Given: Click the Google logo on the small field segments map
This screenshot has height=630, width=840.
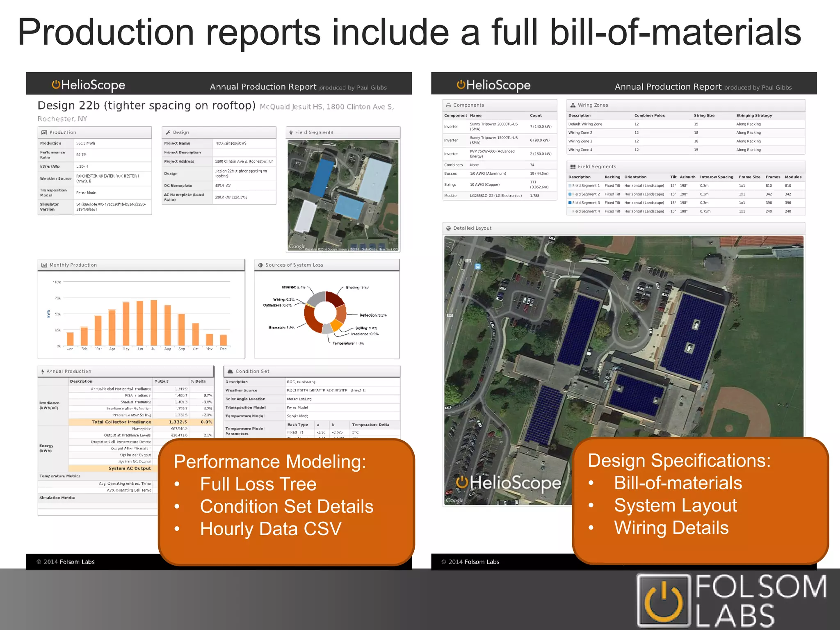Looking at the screenshot, I should [x=297, y=247].
